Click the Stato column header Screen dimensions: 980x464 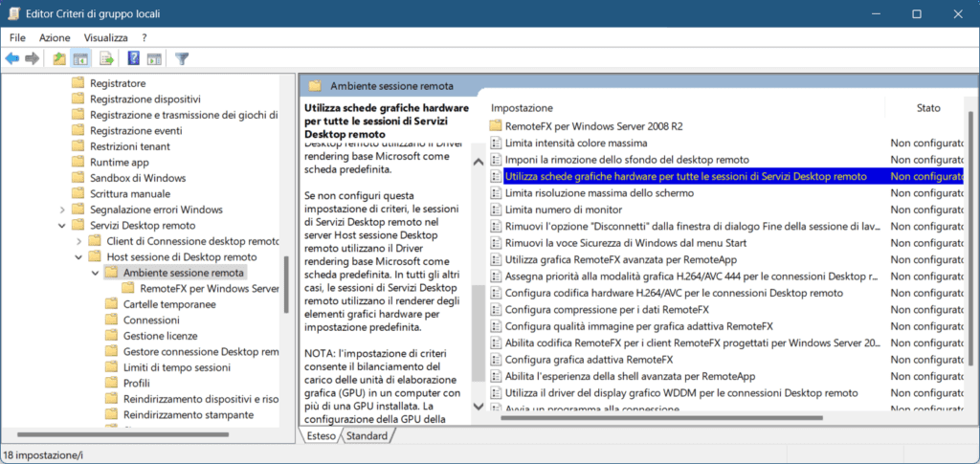(x=927, y=108)
